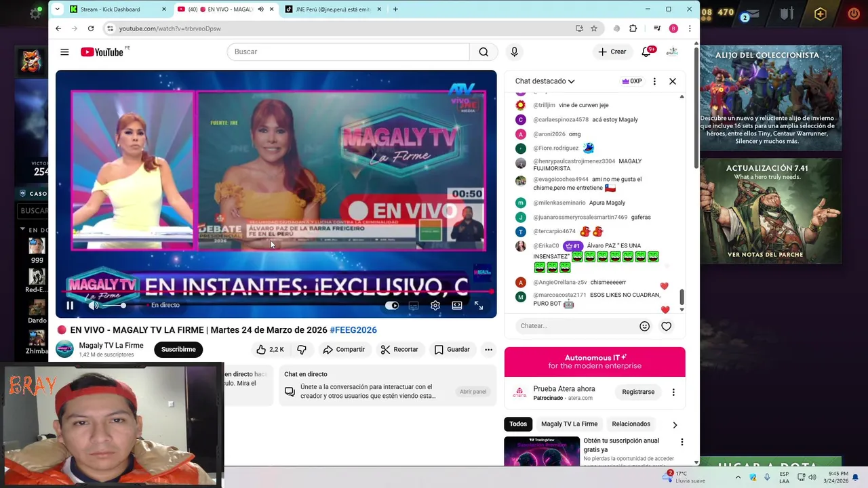This screenshot has width=868, height=488.
Task: Open Atera ad options three-dot menu
Action: [673, 392]
